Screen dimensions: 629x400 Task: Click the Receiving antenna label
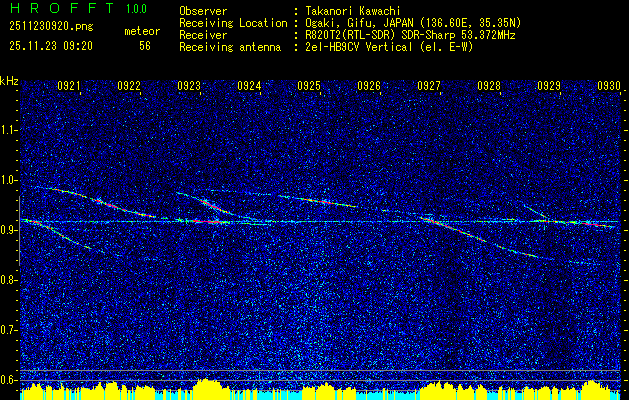pyautogui.click(x=230, y=47)
